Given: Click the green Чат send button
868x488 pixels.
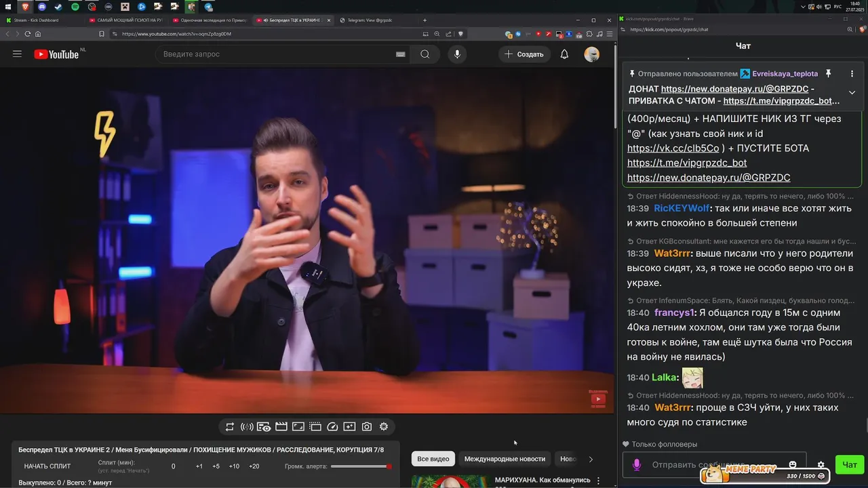Looking at the screenshot, I should click(850, 464).
